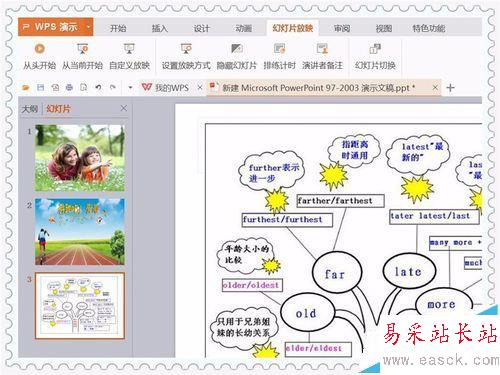
Task: Click 'further表示进一步' cloud callout
Action: [271, 172]
